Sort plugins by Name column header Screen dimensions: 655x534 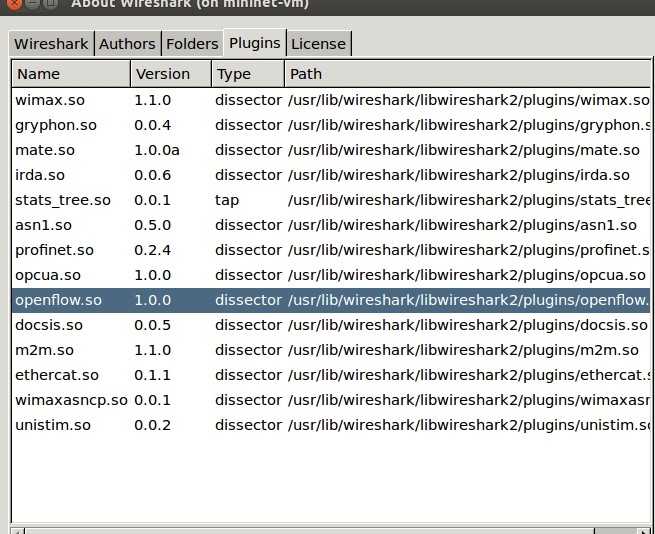[x=71, y=74]
